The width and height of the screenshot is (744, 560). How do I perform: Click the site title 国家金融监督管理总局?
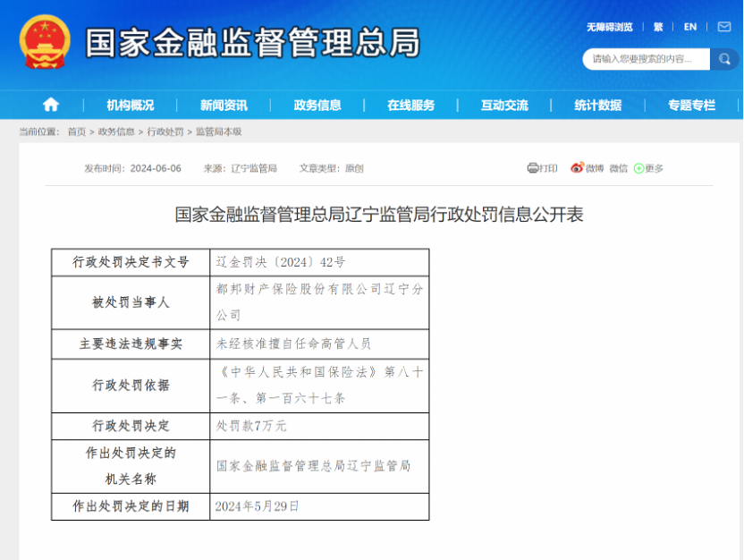click(x=253, y=43)
